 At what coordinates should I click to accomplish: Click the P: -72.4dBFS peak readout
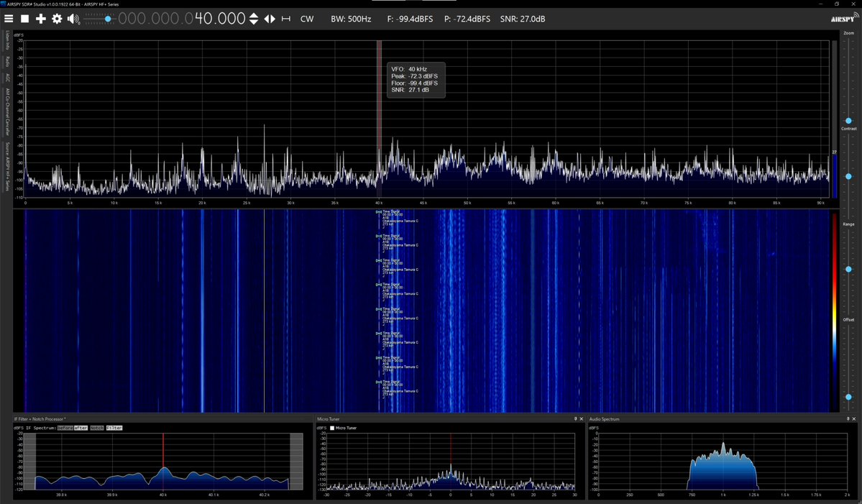click(467, 19)
